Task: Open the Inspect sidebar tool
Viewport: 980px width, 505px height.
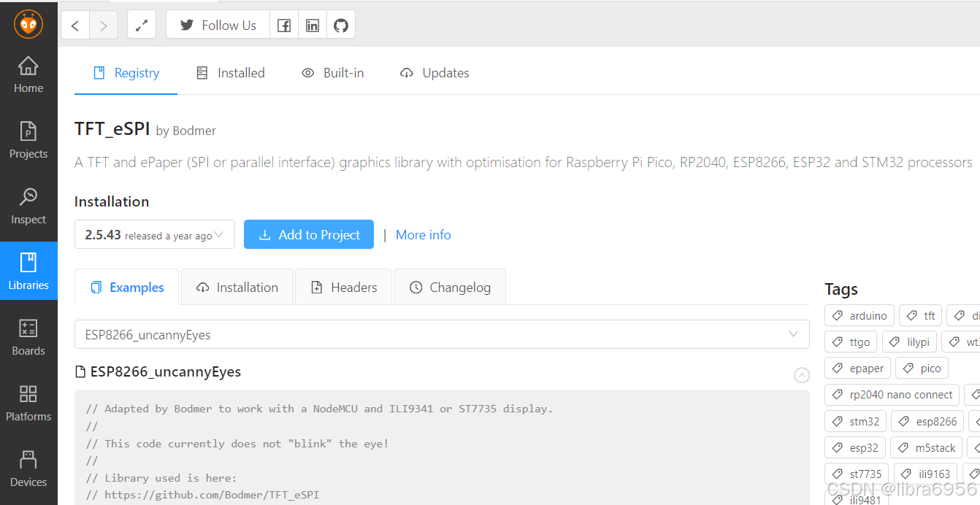Action: [x=28, y=206]
